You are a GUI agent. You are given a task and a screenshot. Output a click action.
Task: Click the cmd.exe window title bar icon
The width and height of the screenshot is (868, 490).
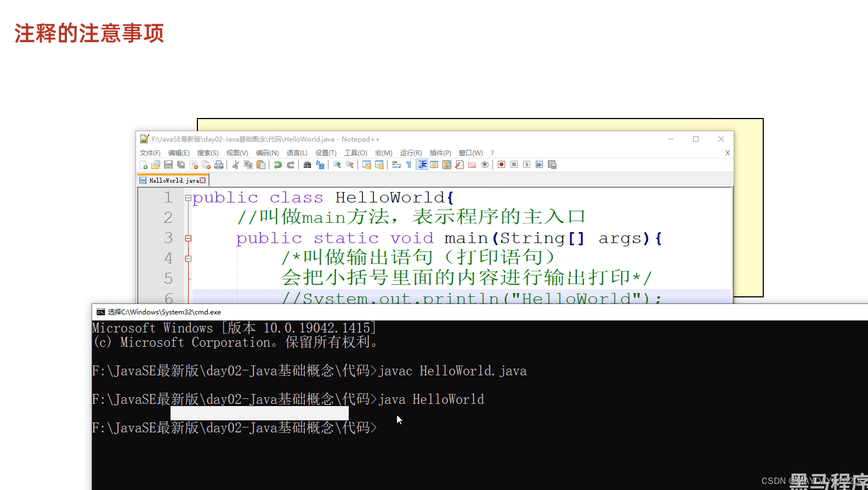[100, 312]
